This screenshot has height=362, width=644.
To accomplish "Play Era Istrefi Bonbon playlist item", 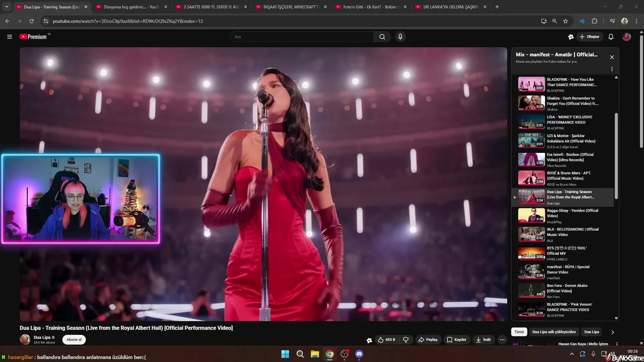I will [563, 159].
